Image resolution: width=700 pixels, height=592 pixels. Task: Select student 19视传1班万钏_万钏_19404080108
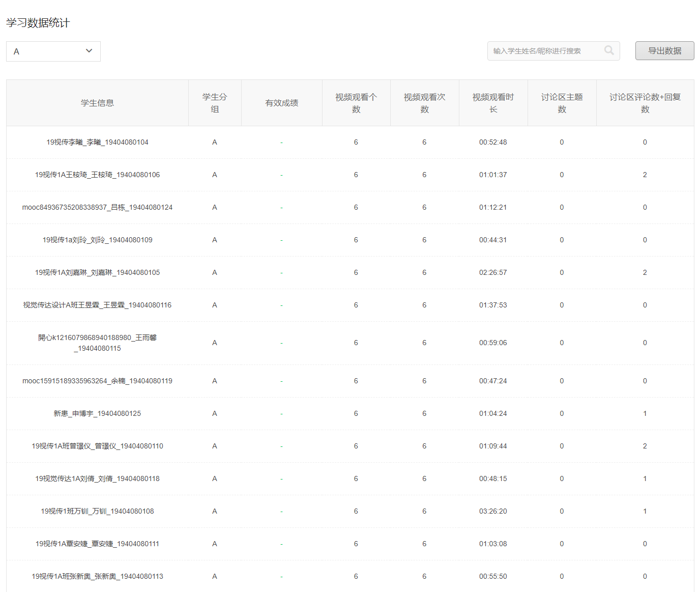tap(97, 511)
